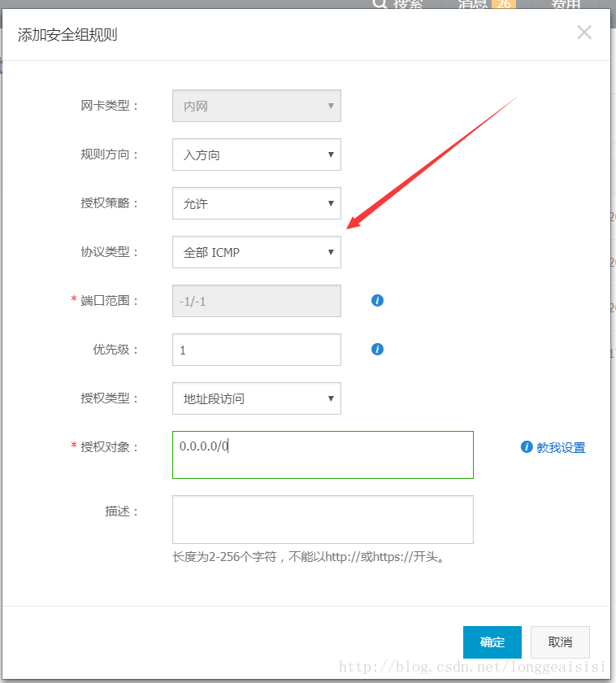Expand the 协议类型 dropdown showing 全部 ICMP

256,252
